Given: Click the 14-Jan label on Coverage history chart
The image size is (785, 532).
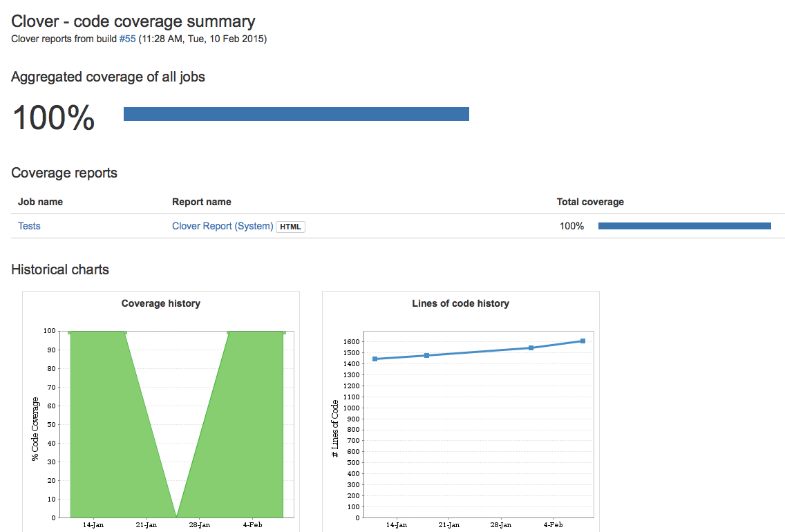Looking at the screenshot, I should click(93, 525).
